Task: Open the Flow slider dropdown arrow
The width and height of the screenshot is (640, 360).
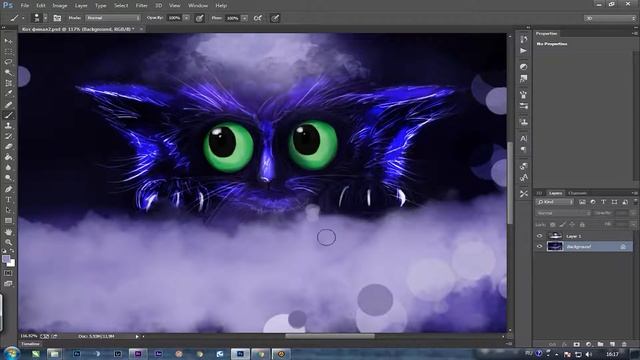Action: click(244, 18)
